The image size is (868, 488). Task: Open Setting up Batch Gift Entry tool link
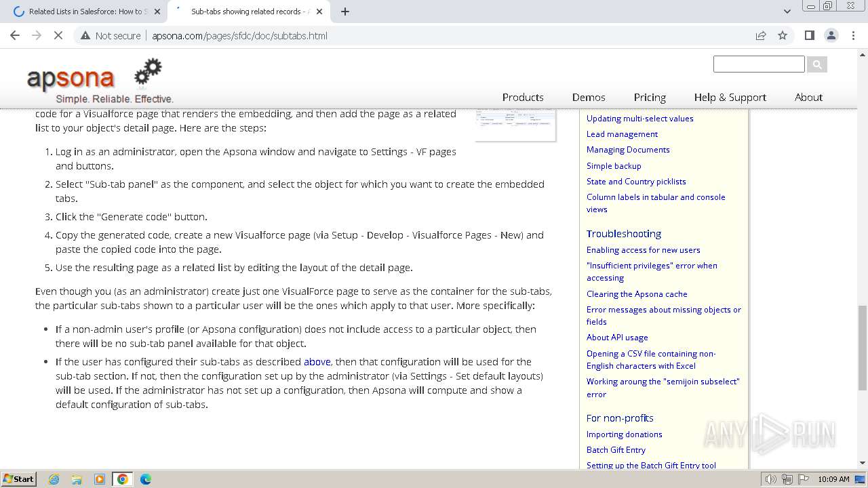(x=651, y=465)
